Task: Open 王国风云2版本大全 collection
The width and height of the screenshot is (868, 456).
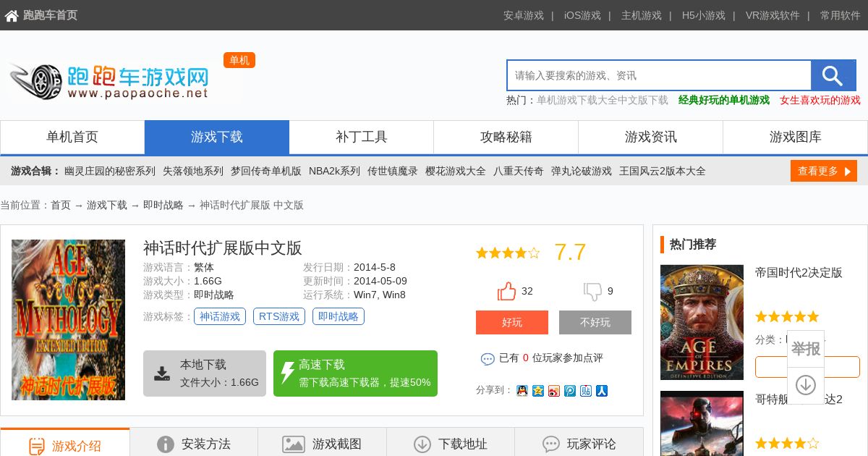Action: click(663, 171)
